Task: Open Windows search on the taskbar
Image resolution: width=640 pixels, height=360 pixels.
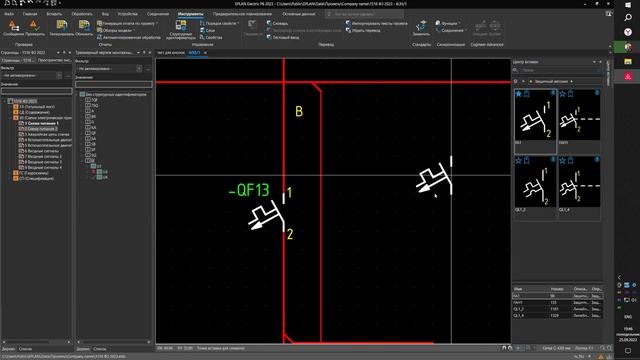Action: point(628,18)
